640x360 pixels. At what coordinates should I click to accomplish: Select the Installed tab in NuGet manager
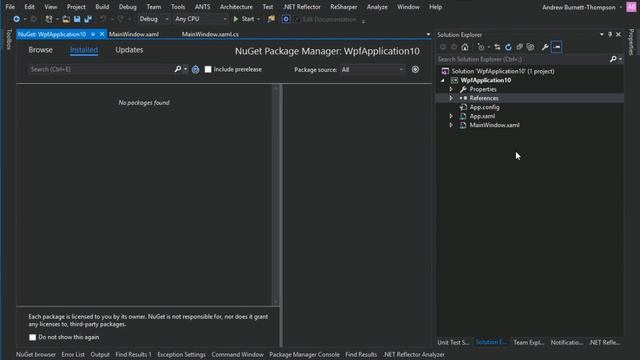click(84, 50)
